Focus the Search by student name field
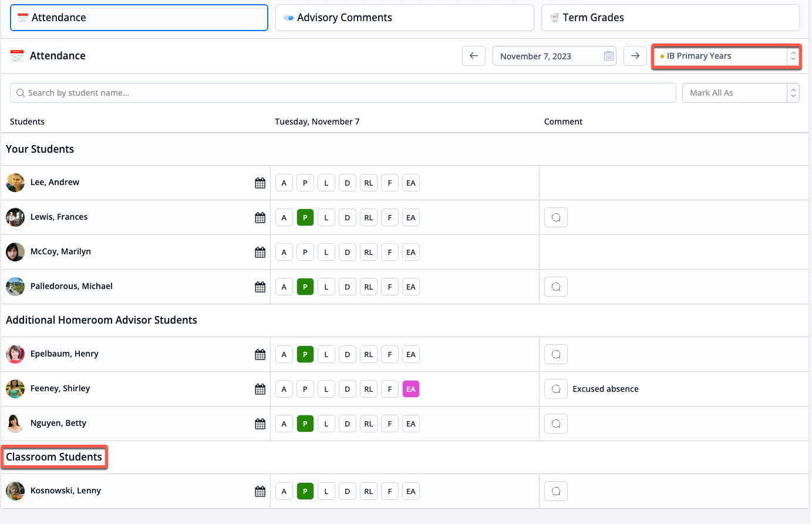Image resolution: width=812 pixels, height=524 pixels. (343, 93)
